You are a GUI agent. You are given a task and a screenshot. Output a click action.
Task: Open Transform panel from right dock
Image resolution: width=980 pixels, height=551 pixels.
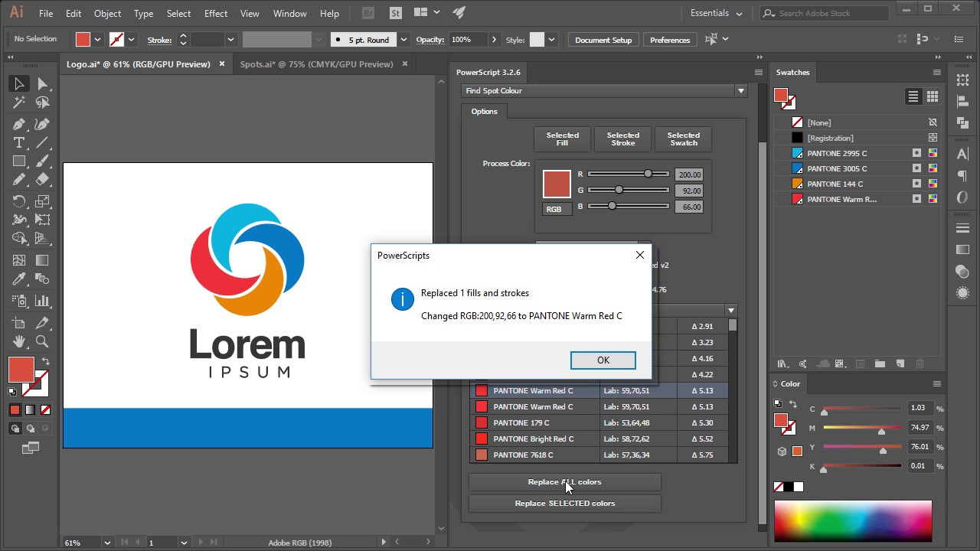(963, 80)
